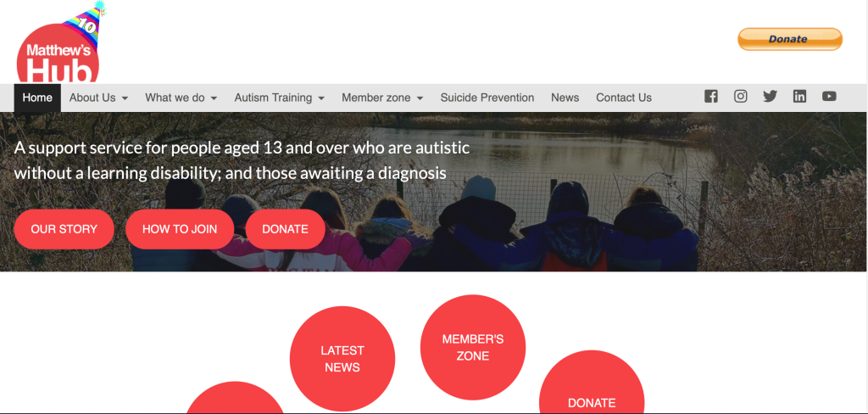Click the yellow PayPal Donate button
Viewport: 868px width, 414px height.
tap(790, 39)
